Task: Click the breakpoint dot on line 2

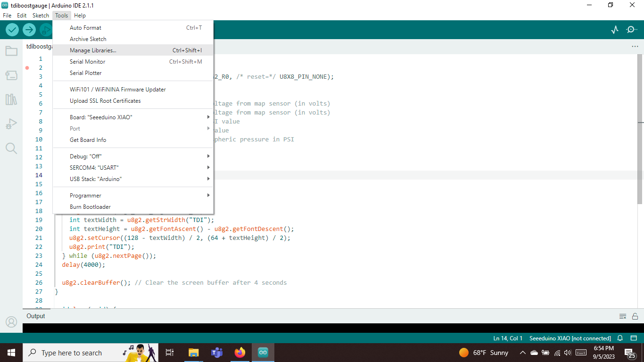Action: (x=27, y=68)
